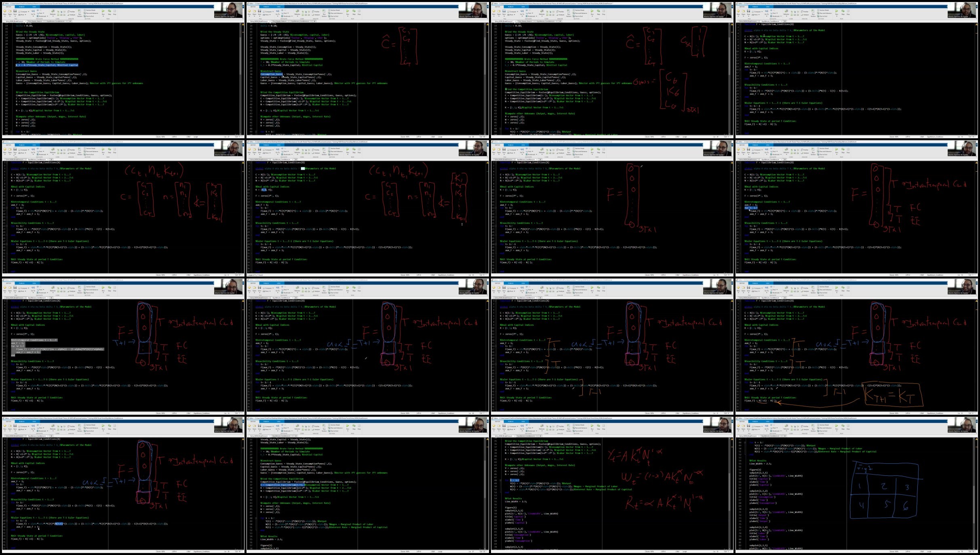Select Section Break in the Fig 1 grid frame

(x=823, y=425)
